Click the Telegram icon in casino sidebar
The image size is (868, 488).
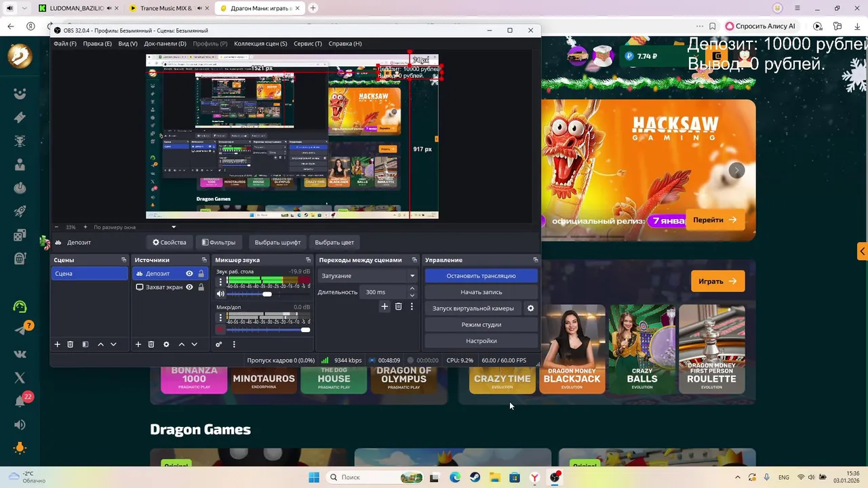coord(20,330)
